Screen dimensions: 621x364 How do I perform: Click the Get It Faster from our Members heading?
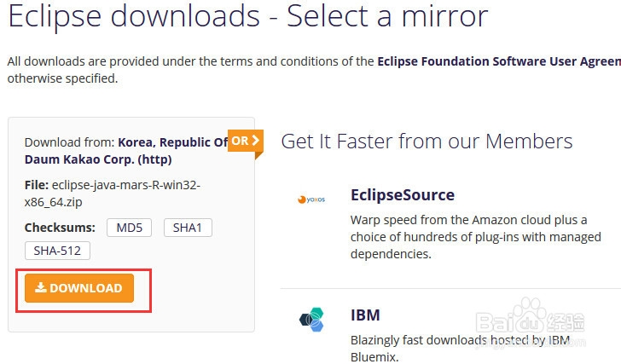coord(427,142)
